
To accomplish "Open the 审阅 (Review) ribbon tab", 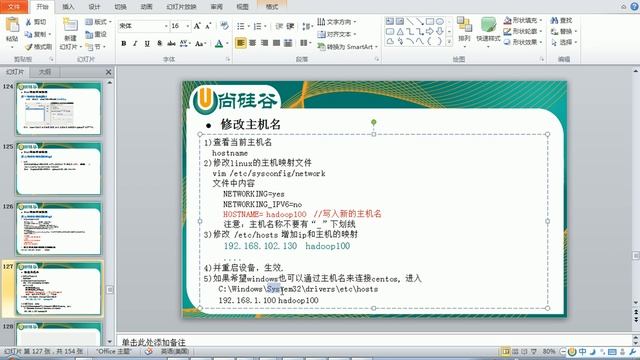I will click(x=216, y=7).
